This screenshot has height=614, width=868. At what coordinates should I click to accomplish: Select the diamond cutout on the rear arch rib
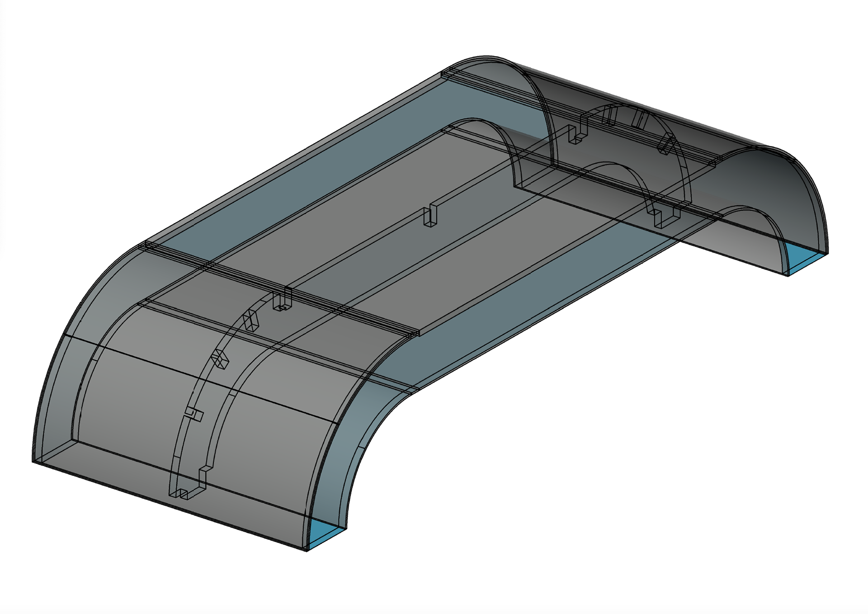667,145
